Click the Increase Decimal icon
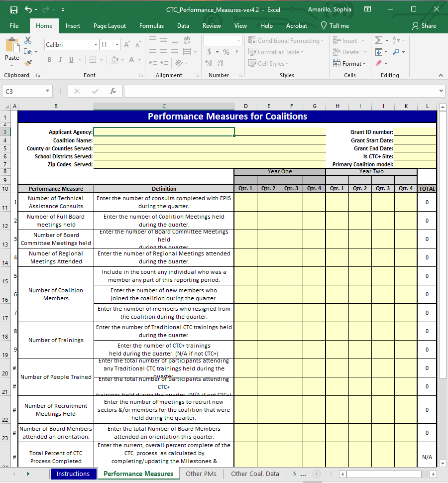 209,63
